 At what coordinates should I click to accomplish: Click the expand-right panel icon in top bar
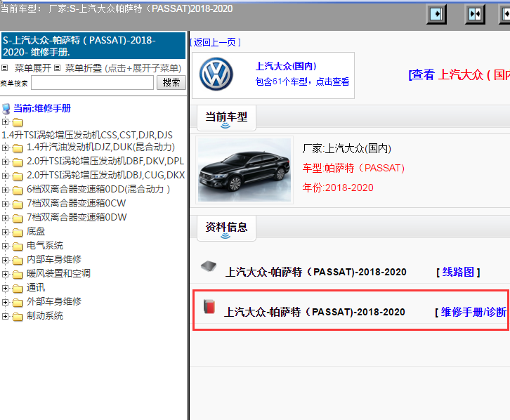(x=436, y=14)
